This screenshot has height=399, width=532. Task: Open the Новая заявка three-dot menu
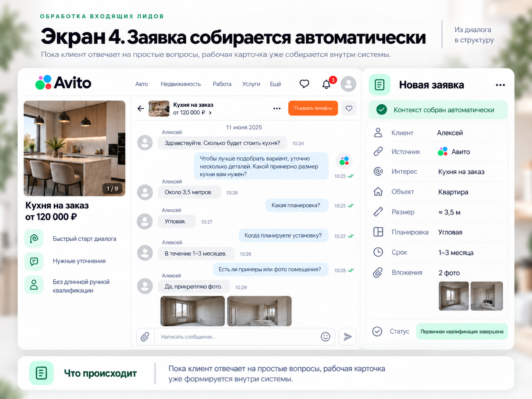(x=500, y=85)
